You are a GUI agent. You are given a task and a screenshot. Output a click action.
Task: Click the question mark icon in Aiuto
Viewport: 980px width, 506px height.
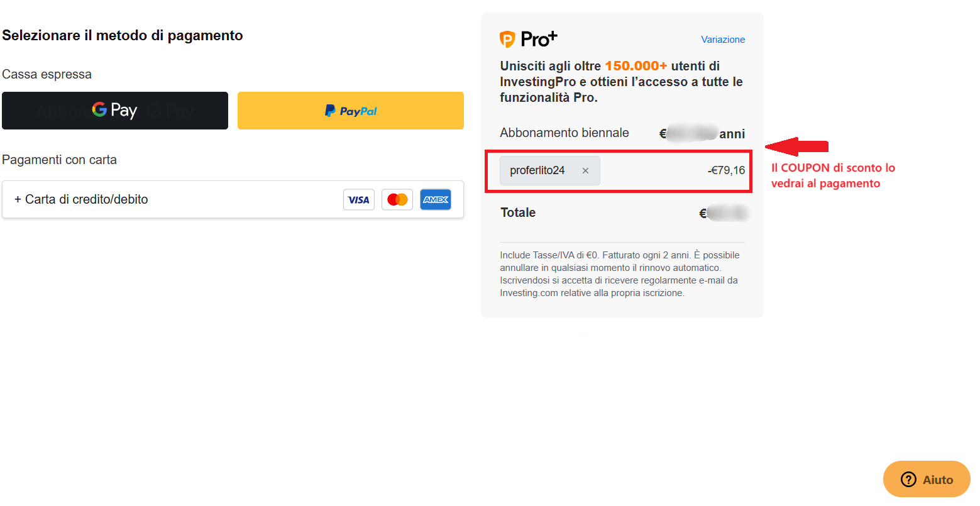pos(908,480)
